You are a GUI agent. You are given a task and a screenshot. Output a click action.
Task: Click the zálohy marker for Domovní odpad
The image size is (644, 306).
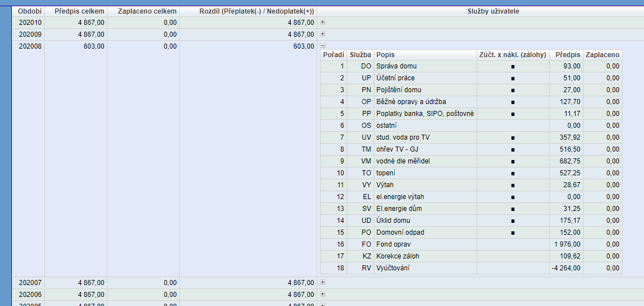(x=513, y=233)
